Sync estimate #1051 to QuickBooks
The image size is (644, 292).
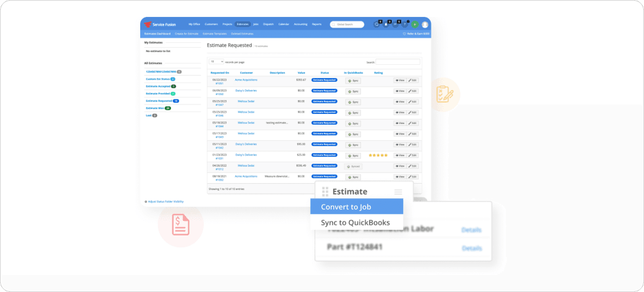pos(353,81)
